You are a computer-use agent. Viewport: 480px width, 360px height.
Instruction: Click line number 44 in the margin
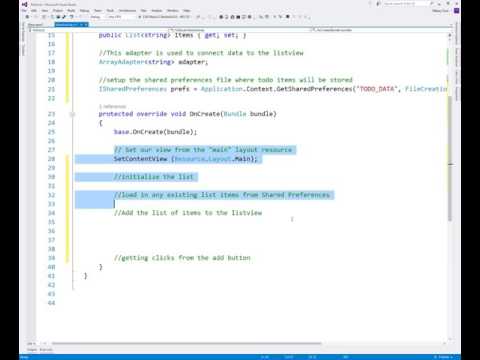pos(51,303)
